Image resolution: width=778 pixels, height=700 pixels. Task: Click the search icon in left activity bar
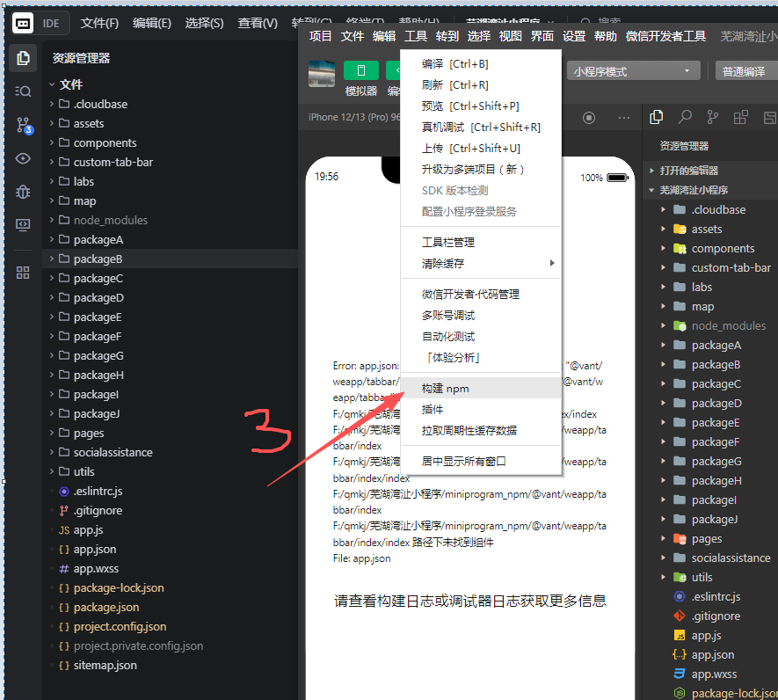click(24, 91)
